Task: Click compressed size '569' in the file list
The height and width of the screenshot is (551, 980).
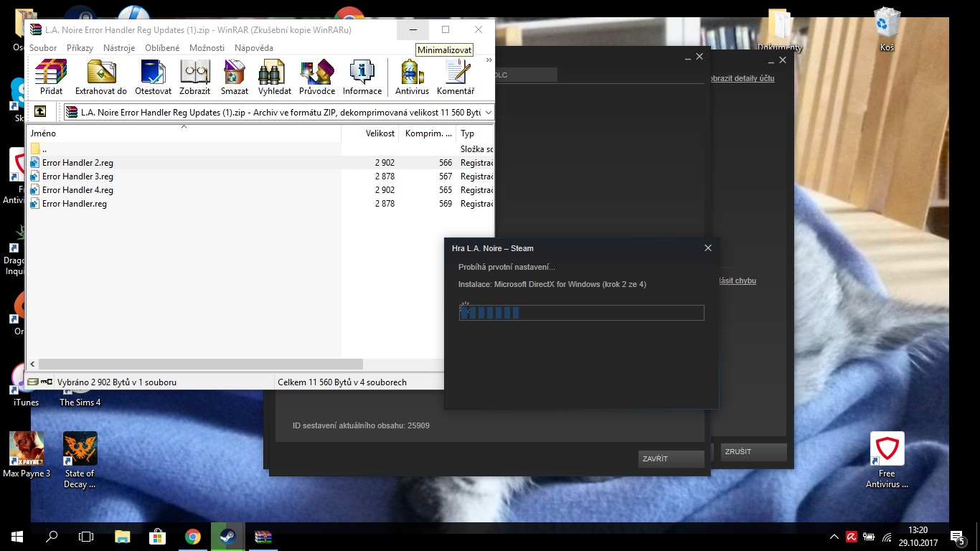Action: tap(445, 204)
